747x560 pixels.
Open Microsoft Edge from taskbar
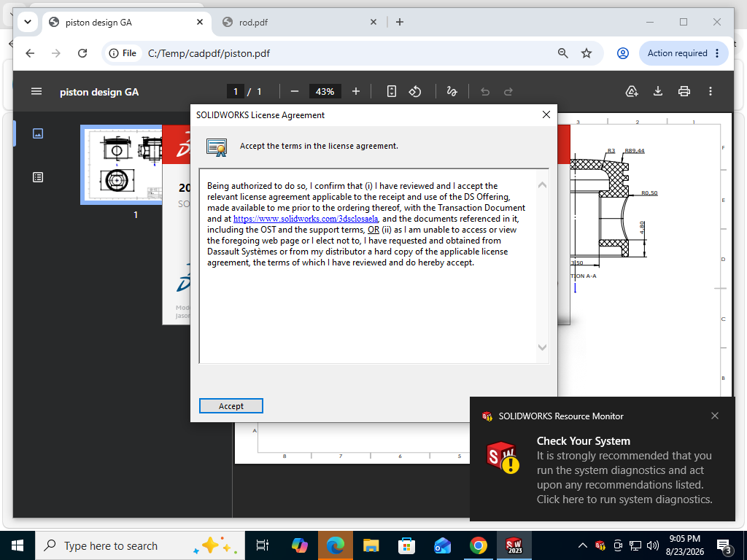[x=336, y=545]
